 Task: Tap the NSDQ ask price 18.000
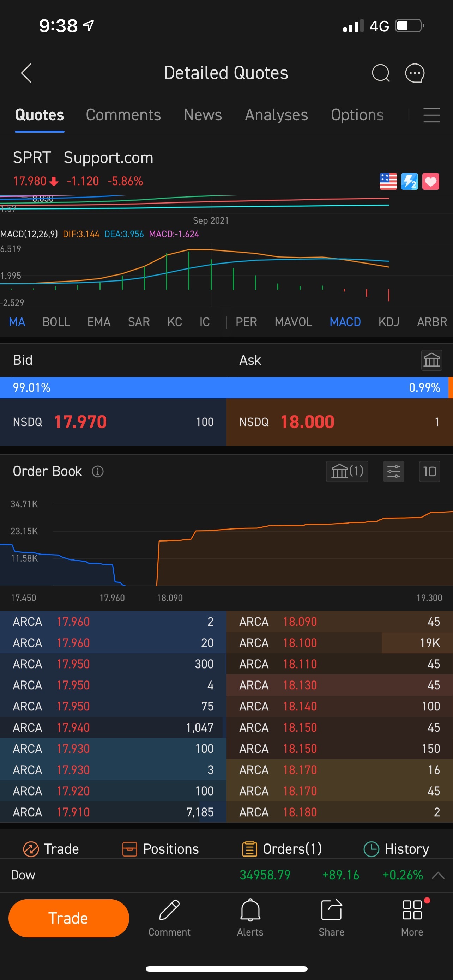coord(307,422)
